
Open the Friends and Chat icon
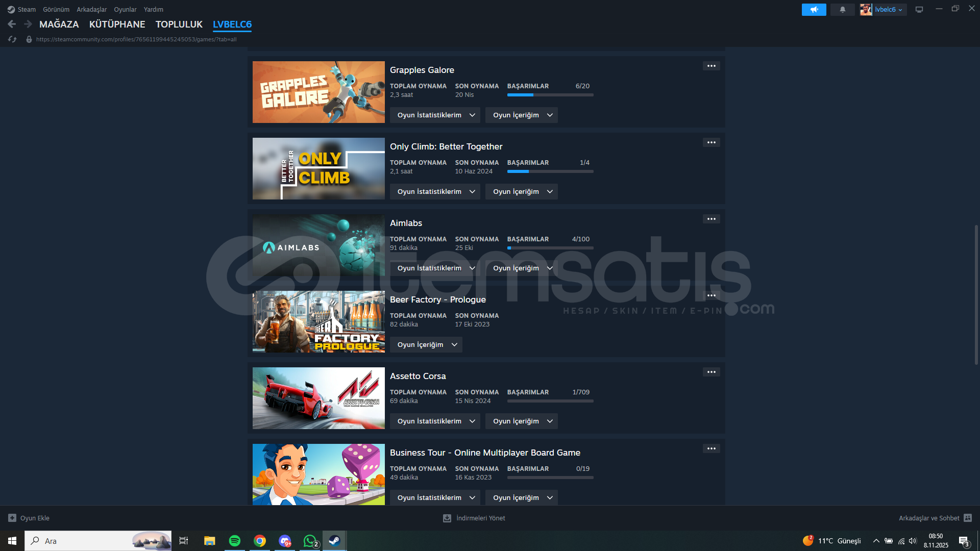[967, 518]
